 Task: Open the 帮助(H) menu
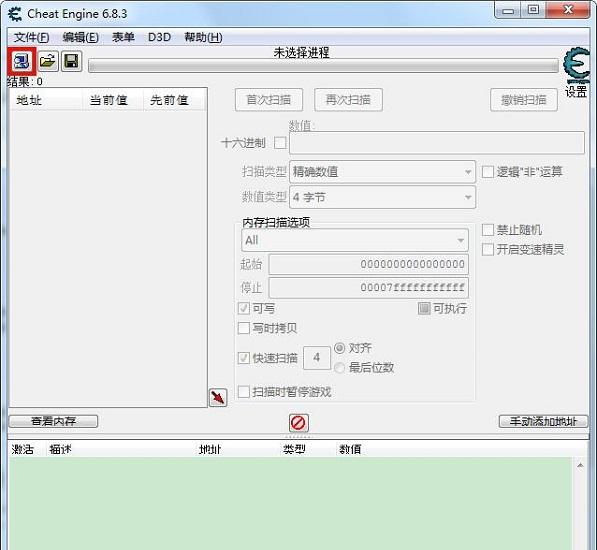coord(203,37)
